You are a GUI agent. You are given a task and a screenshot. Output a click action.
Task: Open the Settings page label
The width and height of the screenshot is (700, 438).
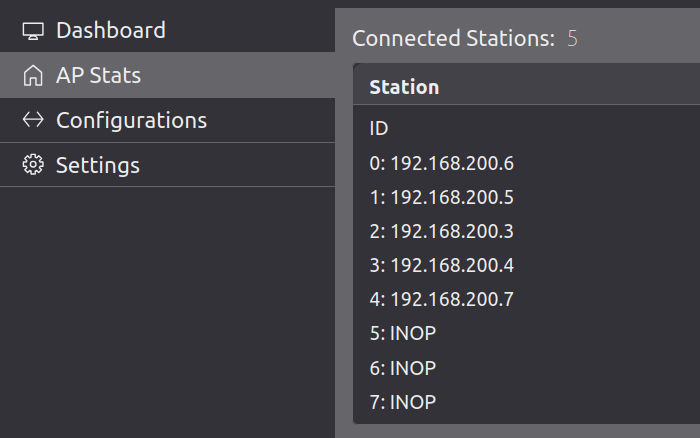pyautogui.click(x=97, y=165)
